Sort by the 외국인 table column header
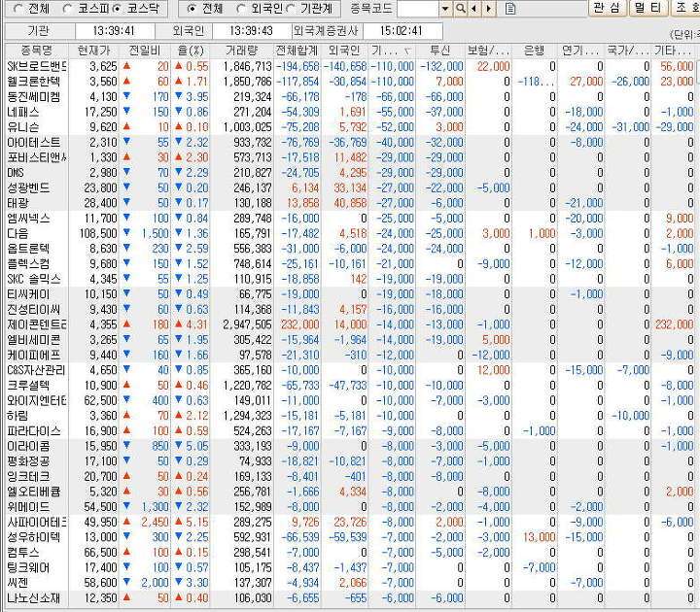700x612 pixels. point(344,51)
